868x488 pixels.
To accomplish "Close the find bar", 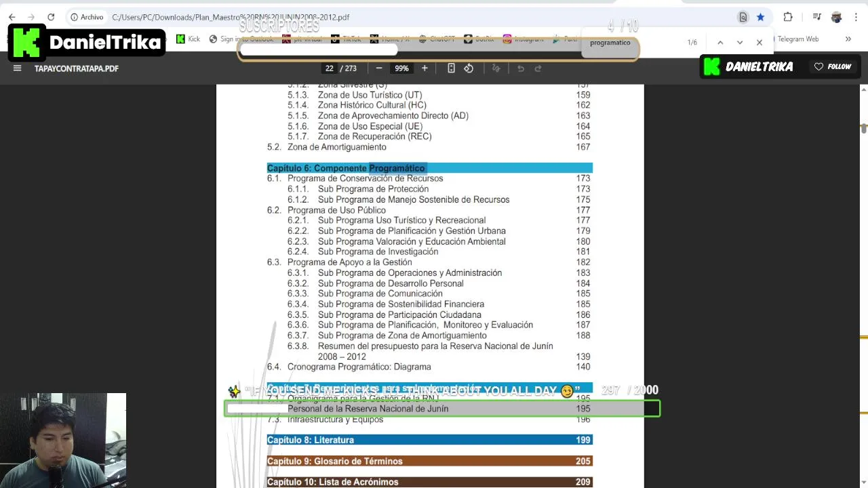I will coord(759,42).
